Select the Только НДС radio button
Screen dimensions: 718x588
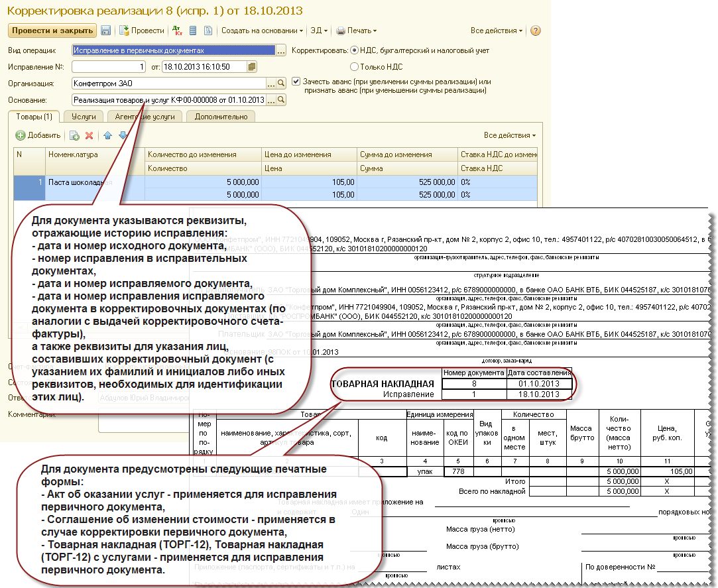pyautogui.click(x=355, y=67)
